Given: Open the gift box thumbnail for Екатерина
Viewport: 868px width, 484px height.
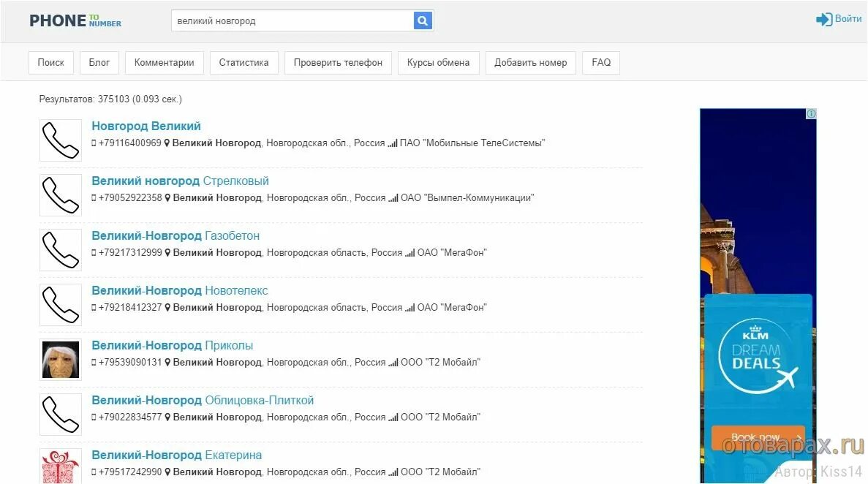Looking at the screenshot, I should click(61, 466).
